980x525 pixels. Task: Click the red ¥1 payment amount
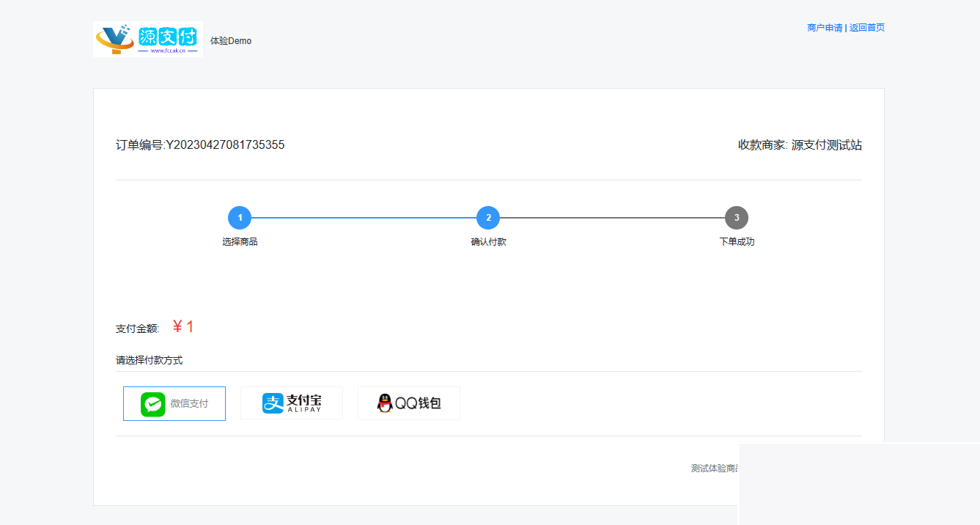pyautogui.click(x=183, y=327)
